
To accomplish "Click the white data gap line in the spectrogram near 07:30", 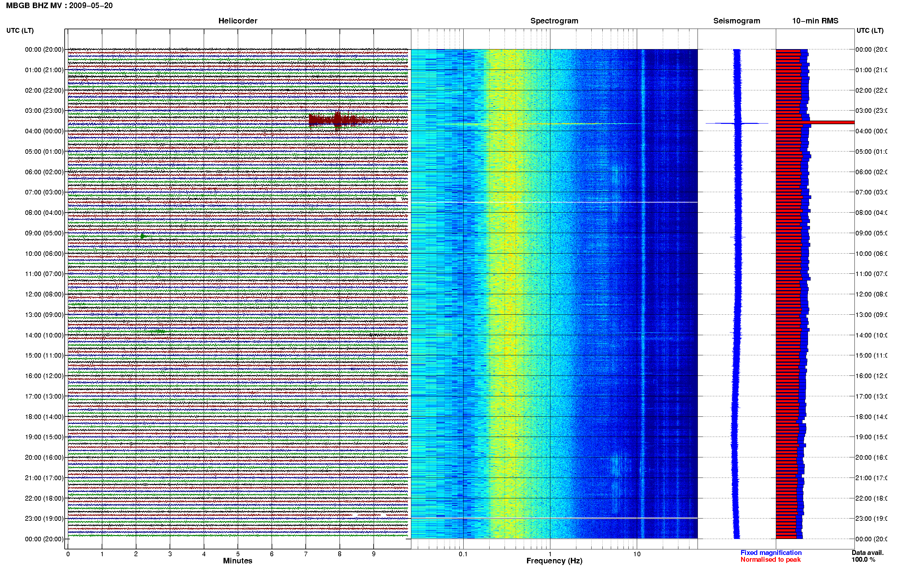I will tap(554, 202).
